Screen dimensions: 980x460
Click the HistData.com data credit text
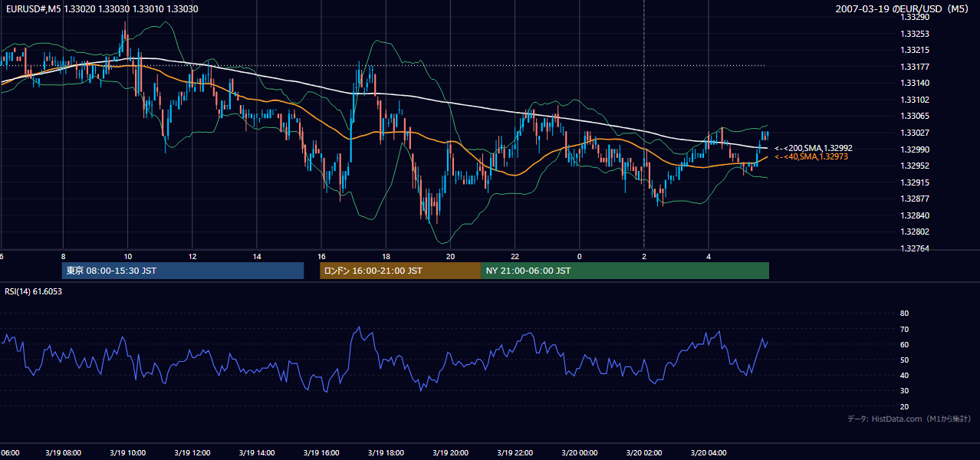(909, 419)
